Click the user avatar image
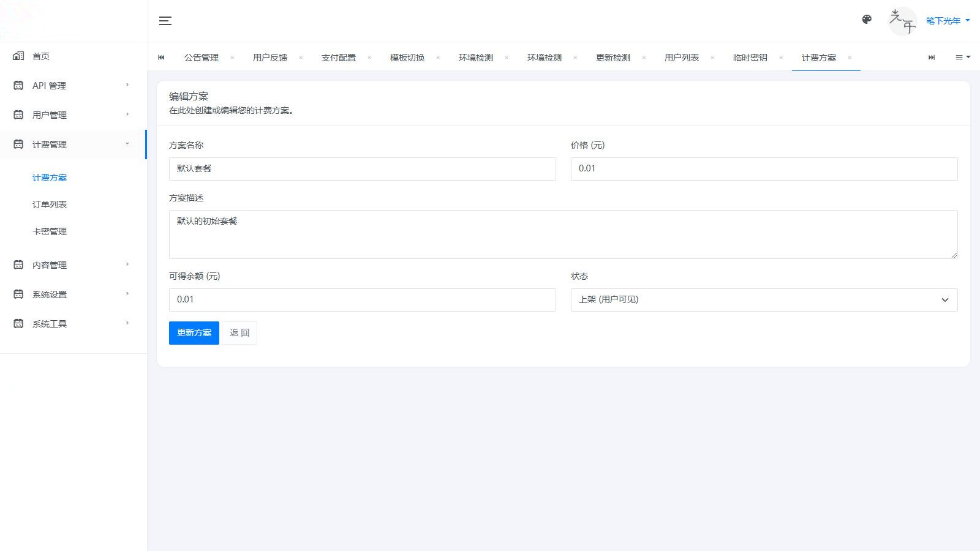This screenshot has width=980, height=551. tap(902, 21)
